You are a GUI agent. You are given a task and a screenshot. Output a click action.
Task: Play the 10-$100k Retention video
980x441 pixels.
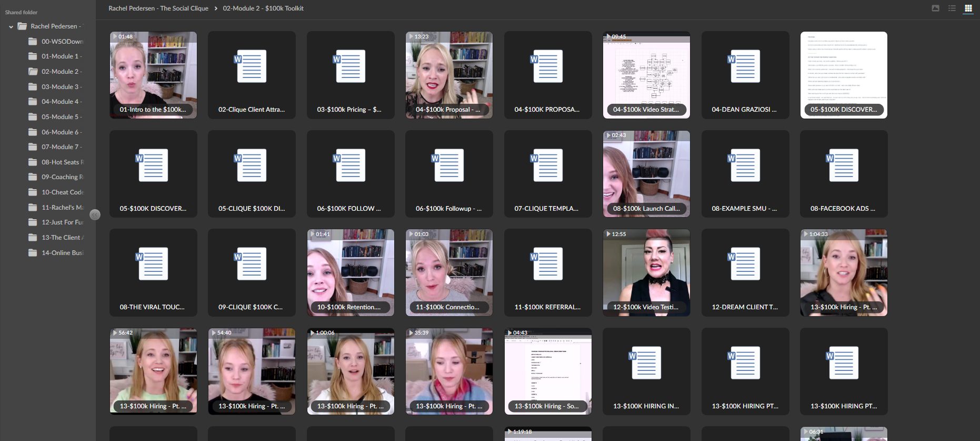(351, 272)
